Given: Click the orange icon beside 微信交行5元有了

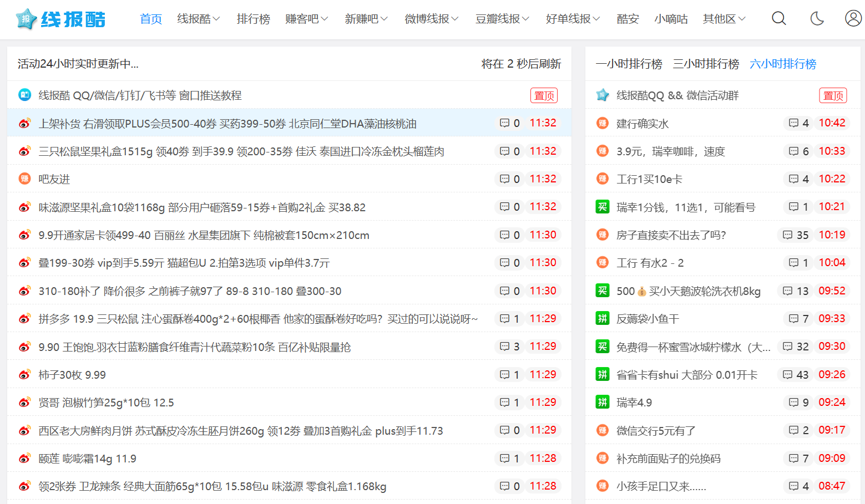Looking at the screenshot, I should (603, 430).
